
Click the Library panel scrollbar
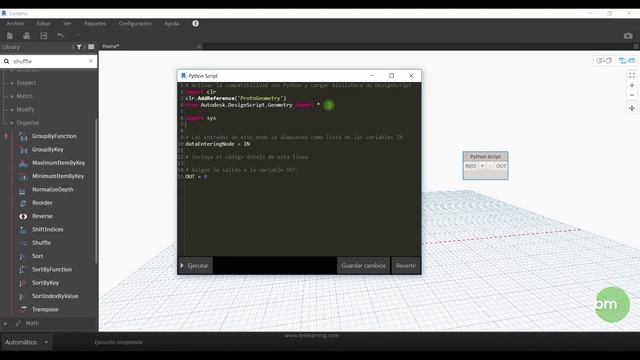(96, 191)
